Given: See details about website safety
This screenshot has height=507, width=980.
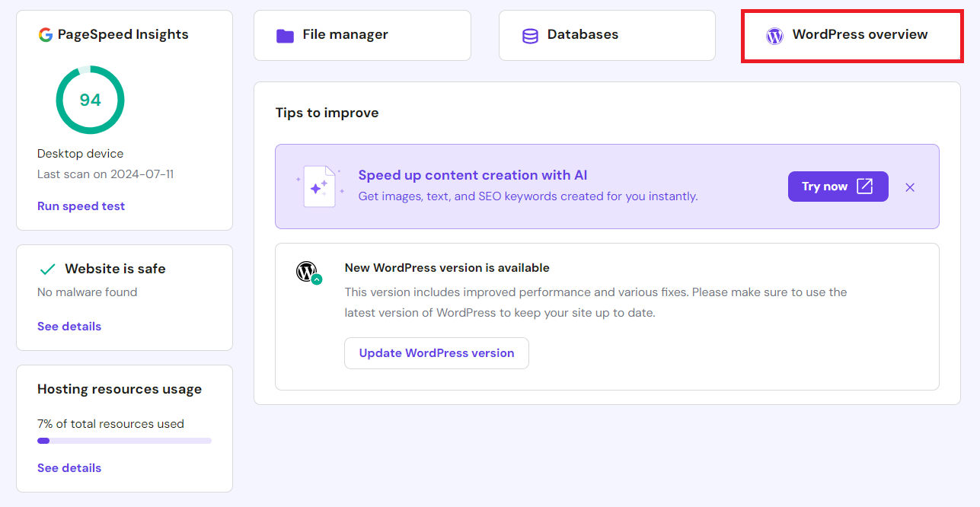Looking at the screenshot, I should [x=69, y=326].
